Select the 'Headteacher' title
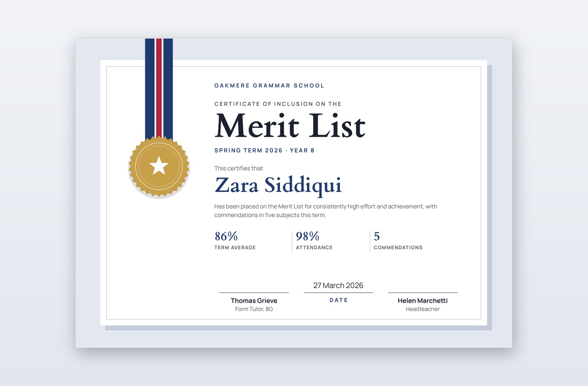 pyautogui.click(x=423, y=309)
